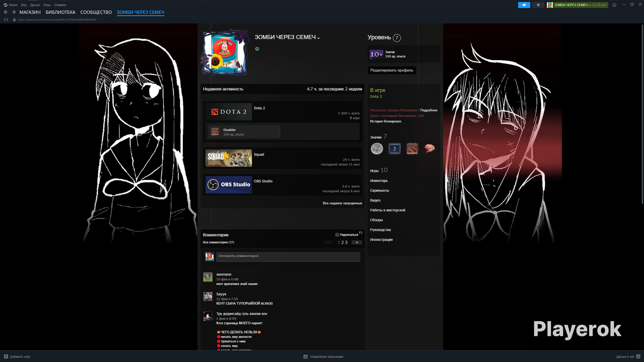644x362 pixels.
Task: Switch to Big Picture mode monitor icon
Action: point(614,5)
